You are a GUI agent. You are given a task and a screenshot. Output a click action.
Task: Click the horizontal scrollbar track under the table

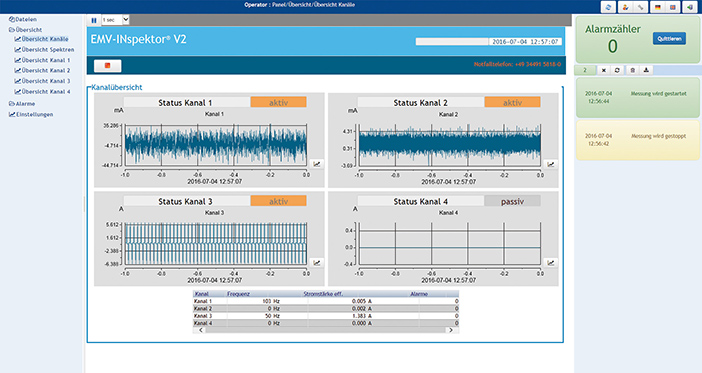pyautogui.click(x=325, y=330)
